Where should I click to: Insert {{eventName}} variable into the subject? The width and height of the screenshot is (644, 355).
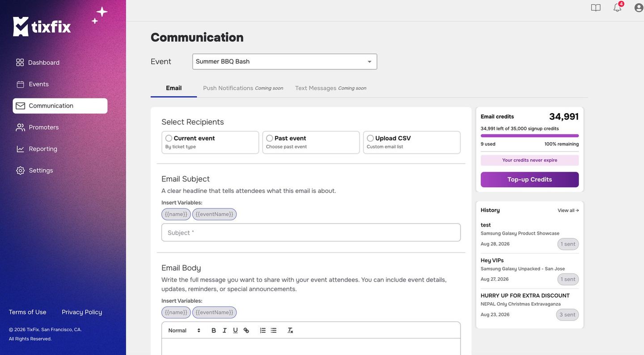click(x=215, y=214)
